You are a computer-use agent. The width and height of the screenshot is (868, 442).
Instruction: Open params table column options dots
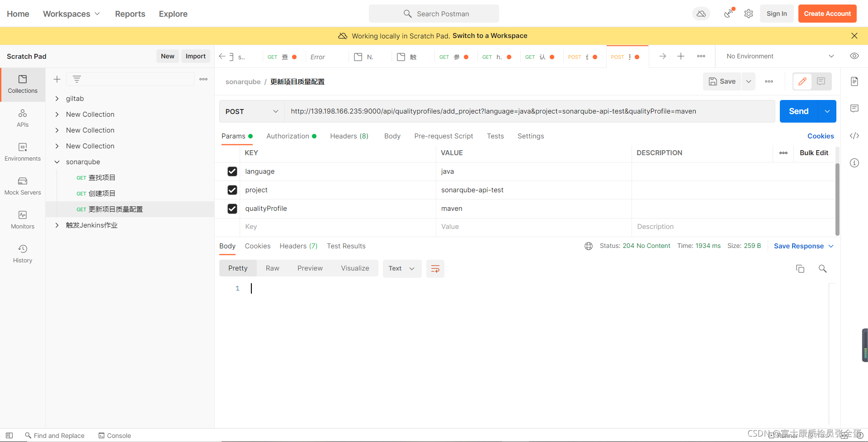click(783, 153)
